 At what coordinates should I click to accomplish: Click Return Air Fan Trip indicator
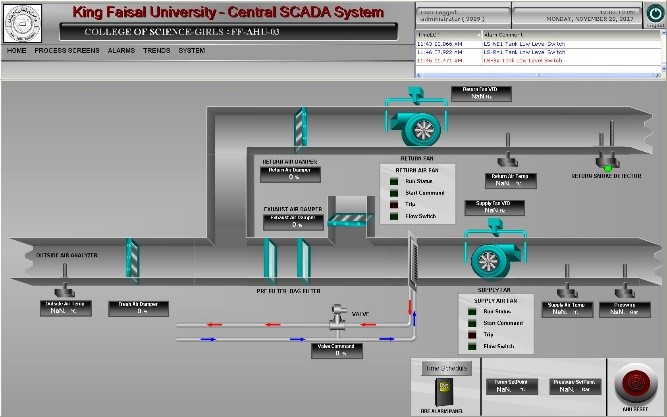(394, 205)
